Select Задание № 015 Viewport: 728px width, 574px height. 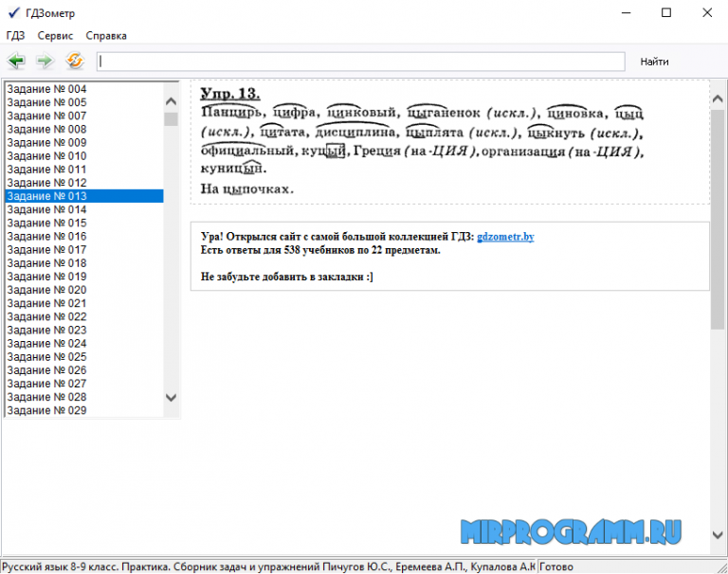click(x=84, y=224)
